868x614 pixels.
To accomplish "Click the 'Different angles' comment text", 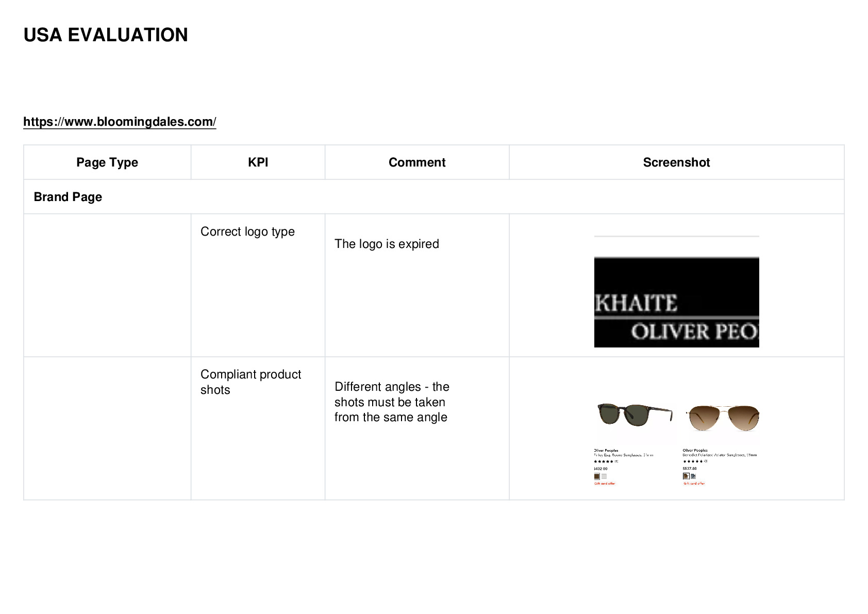I will 392,402.
